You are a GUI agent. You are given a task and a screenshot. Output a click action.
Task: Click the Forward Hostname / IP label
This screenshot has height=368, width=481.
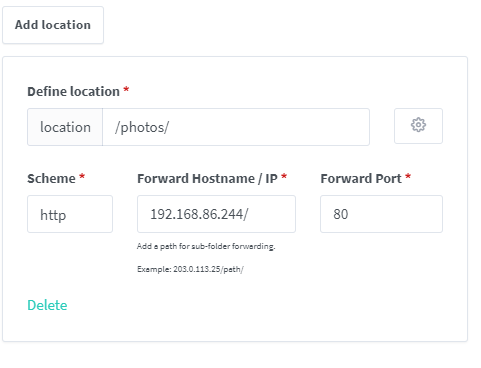click(207, 179)
